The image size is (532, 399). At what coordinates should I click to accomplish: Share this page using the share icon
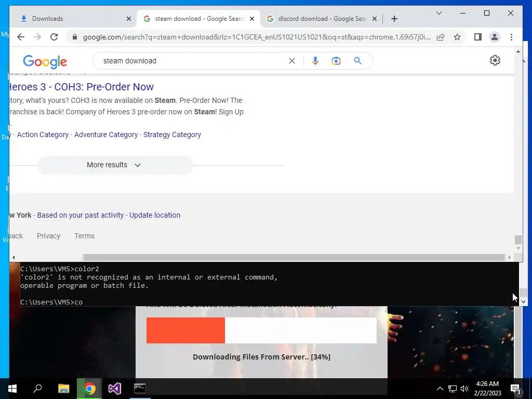click(441, 37)
